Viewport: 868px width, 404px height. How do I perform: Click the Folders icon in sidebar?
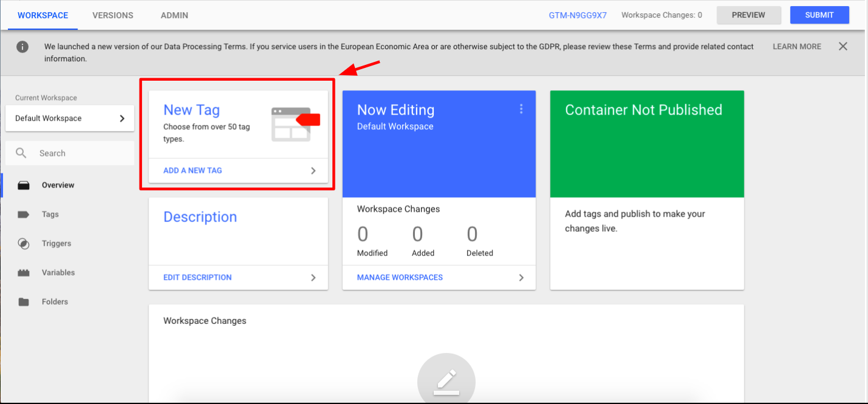click(x=24, y=302)
